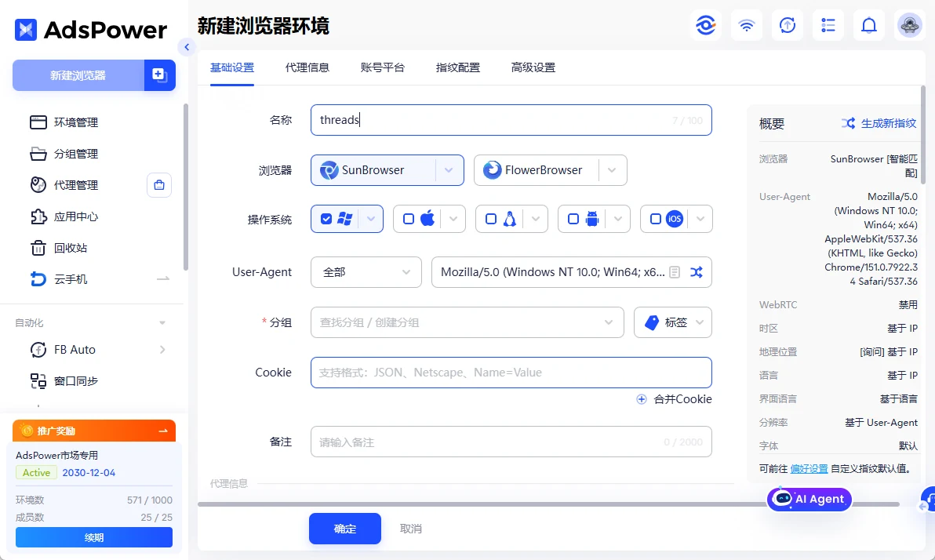Click the shopping bag icon next to 代理管理
The width and height of the screenshot is (935, 560).
(159, 185)
